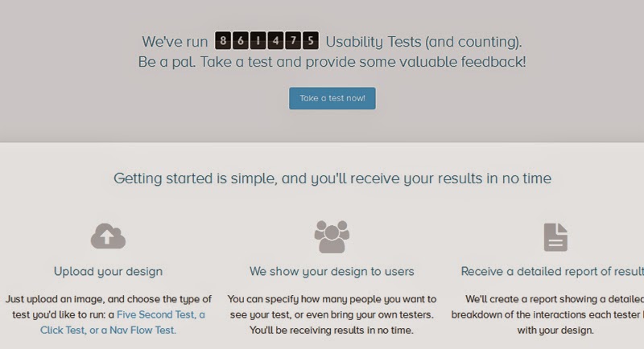The width and height of the screenshot is (644, 349).
Task: Click the Getting started is simple headline
Action: (x=332, y=179)
